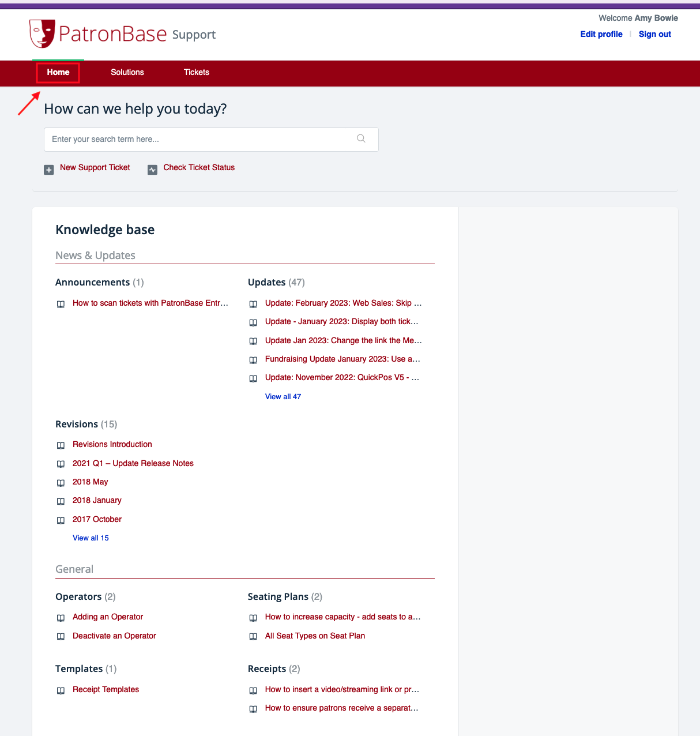The image size is (700, 736).
Task: Create a New Support Ticket
Action: (95, 167)
